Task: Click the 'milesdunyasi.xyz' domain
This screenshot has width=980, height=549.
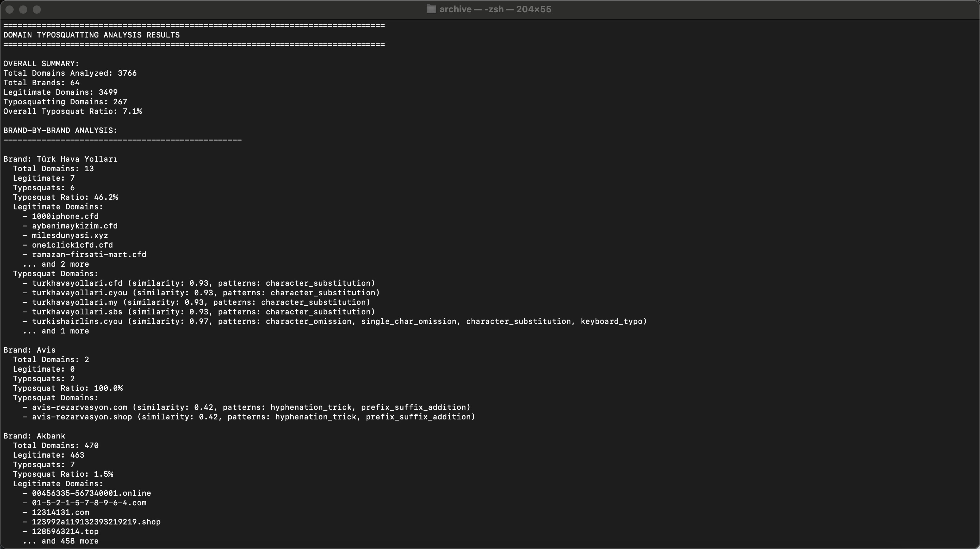Action: [70, 235]
